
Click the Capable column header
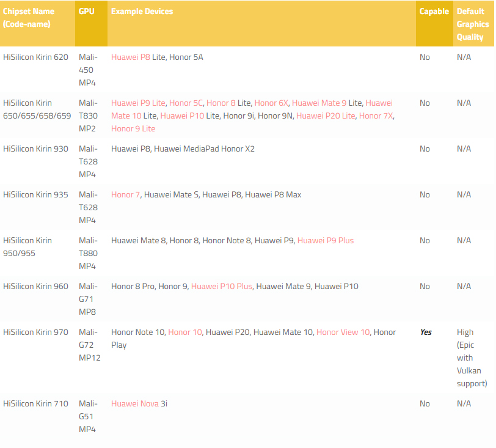pos(434,23)
